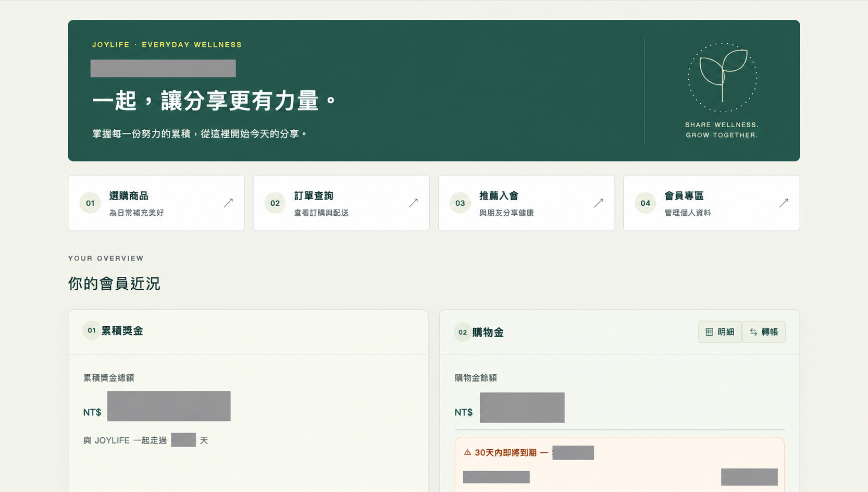Click arrow icon on 訂單查詢 card

pyautogui.click(x=413, y=203)
